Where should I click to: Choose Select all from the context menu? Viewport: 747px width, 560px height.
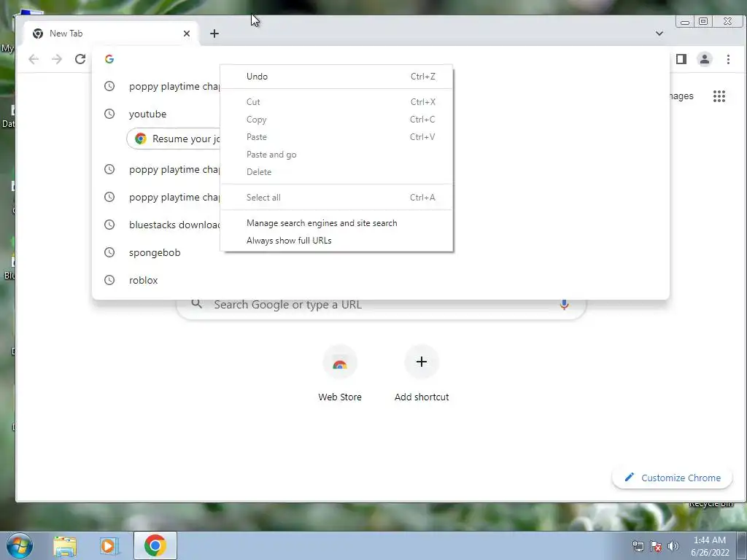point(337,197)
